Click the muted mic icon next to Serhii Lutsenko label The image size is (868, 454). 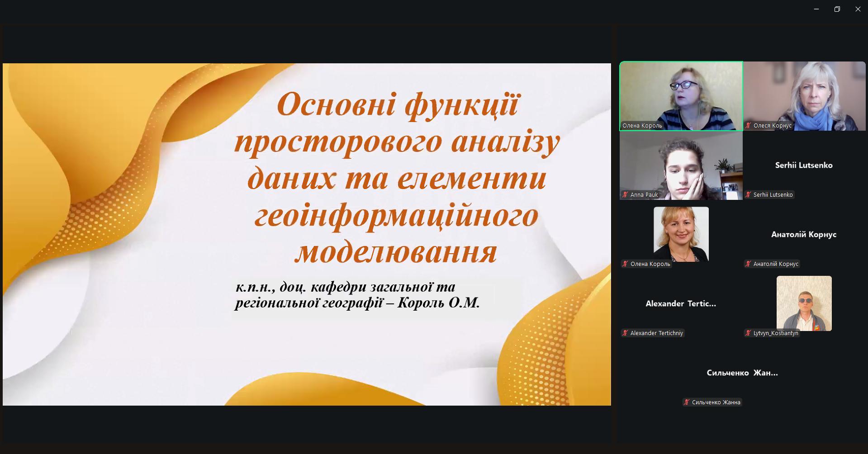click(x=749, y=195)
